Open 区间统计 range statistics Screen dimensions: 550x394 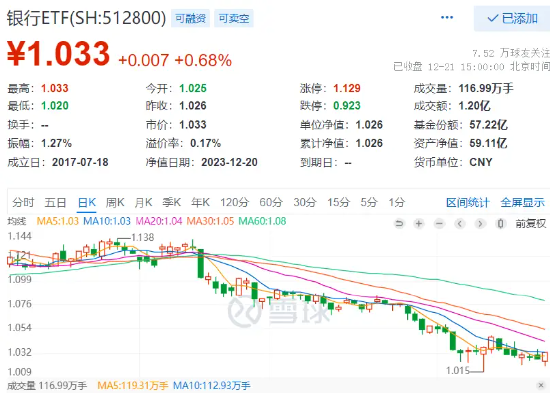coord(468,202)
